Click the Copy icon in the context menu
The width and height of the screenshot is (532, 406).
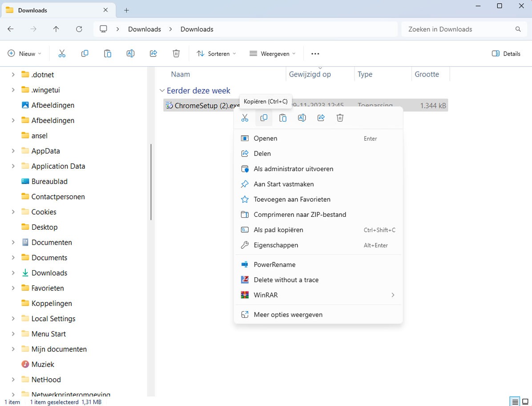pos(264,118)
